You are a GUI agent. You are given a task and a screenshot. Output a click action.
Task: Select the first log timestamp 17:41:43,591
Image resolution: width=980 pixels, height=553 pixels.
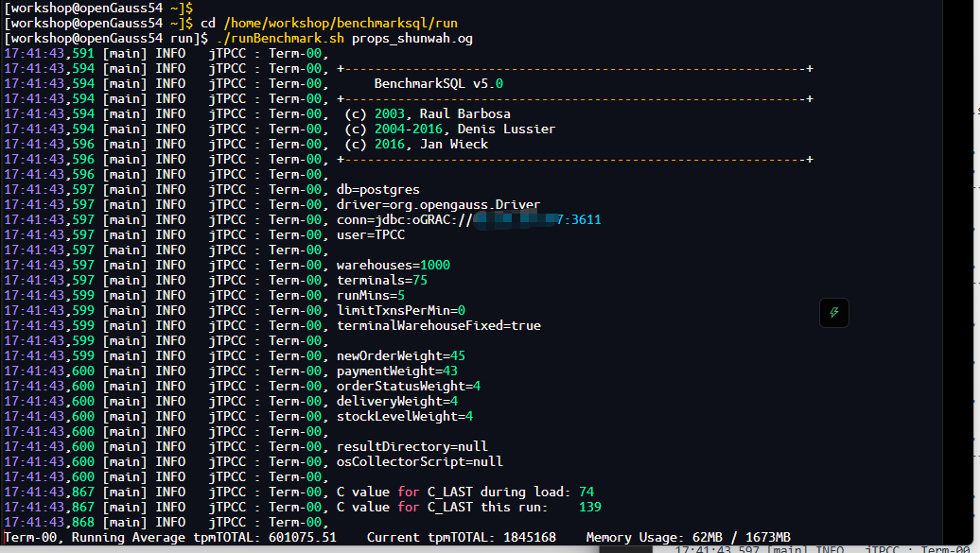[x=49, y=53]
